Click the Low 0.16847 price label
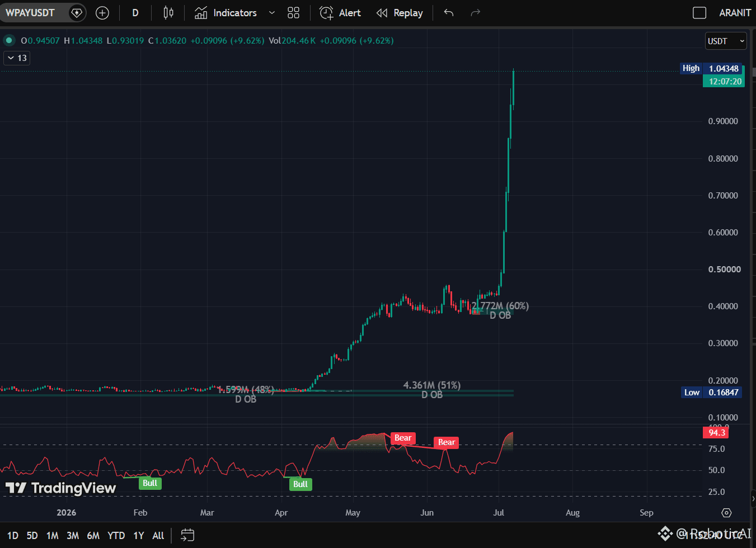Screen dimensions: 756x548 point(711,392)
